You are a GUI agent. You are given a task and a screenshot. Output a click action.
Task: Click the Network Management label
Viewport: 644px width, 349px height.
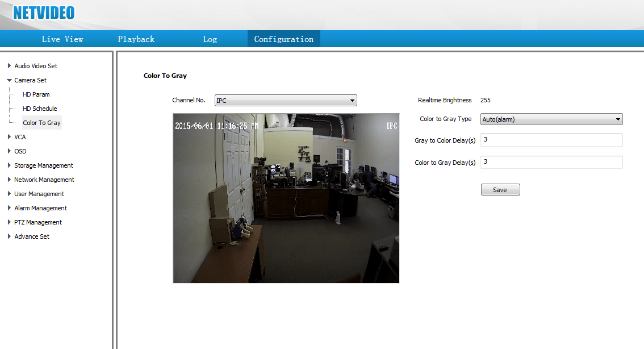click(44, 180)
